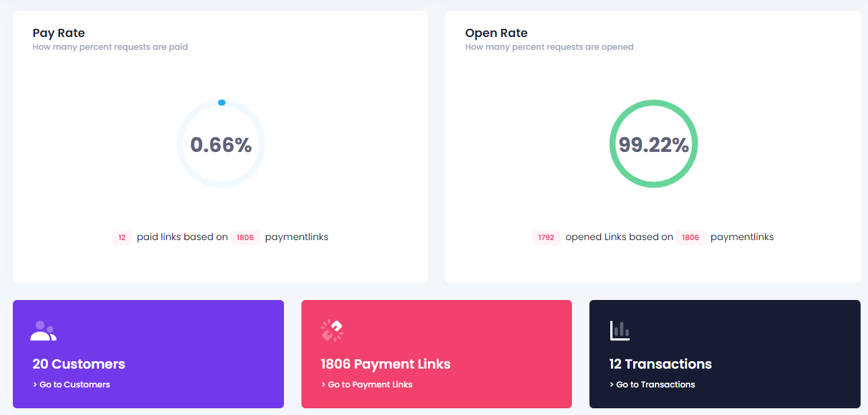868x415 pixels.
Task: Click the 0.66% pay rate value
Action: click(x=221, y=145)
